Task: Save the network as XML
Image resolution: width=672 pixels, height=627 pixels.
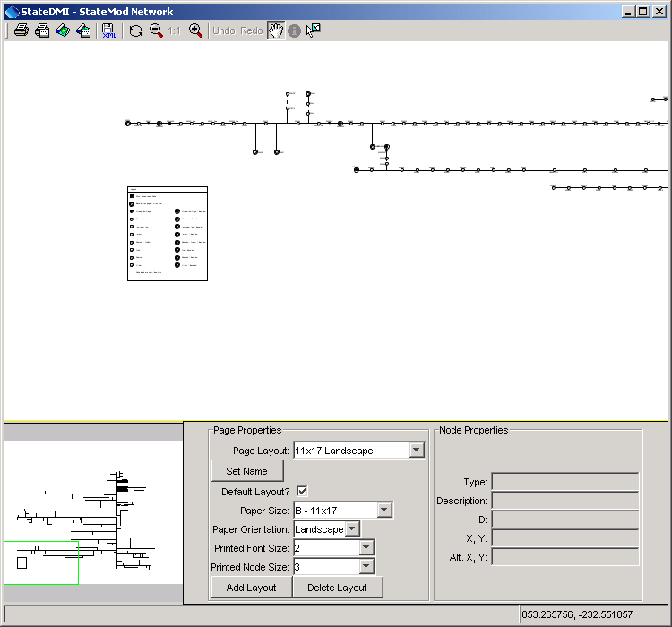Action: pyautogui.click(x=108, y=30)
